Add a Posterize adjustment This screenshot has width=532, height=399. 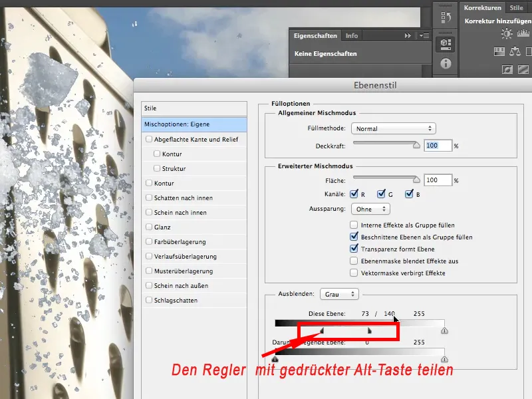pyautogui.click(x=523, y=69)
